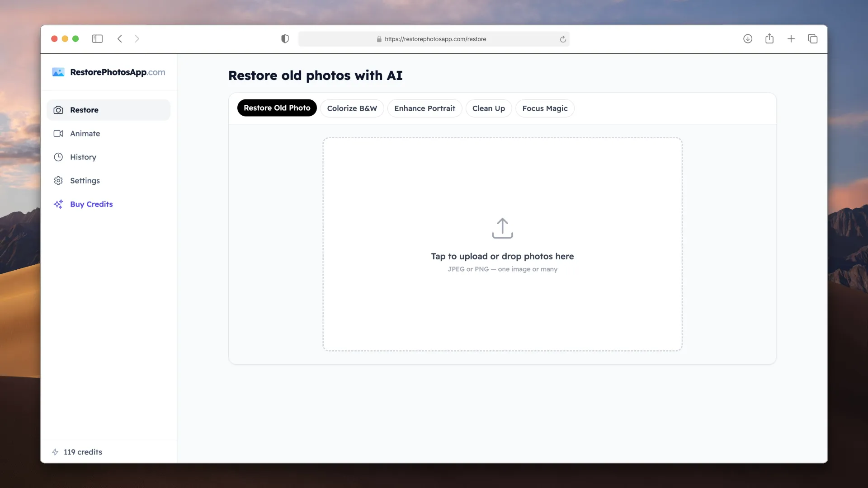
Task: Select the Restore camera icon in sidebar
Action: point(58,110)
